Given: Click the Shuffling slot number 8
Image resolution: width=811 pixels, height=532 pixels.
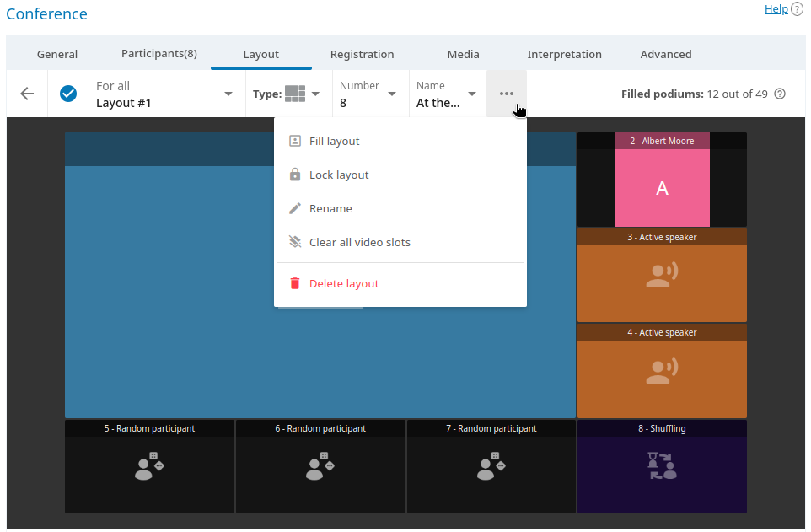Looking at the screenshot, I should pos(662,466).
